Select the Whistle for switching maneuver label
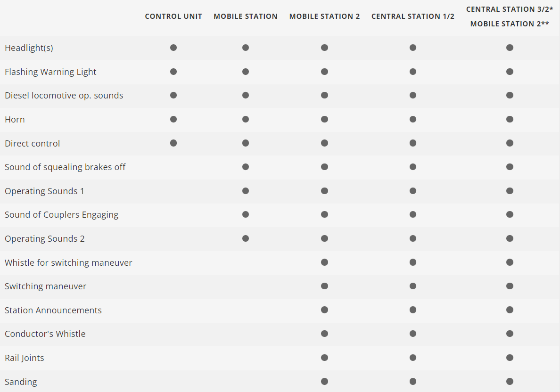Screen dimensions: 560x392 pyautogui.click(x=68, y=262)
